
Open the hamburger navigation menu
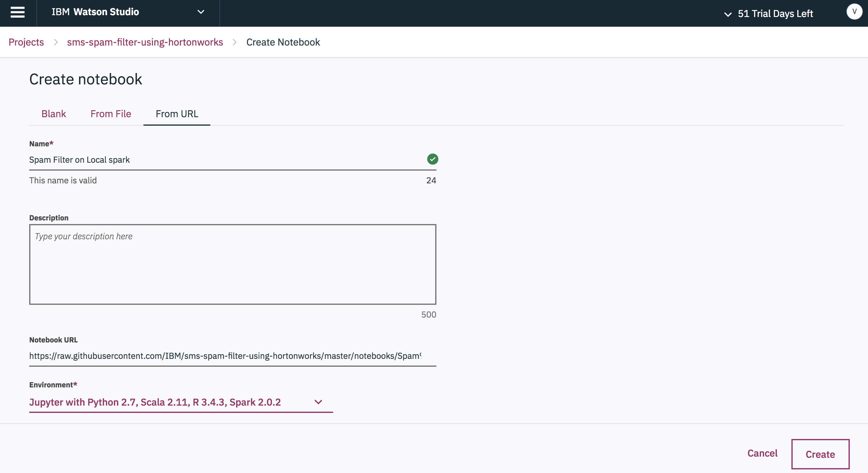[x=18, y=12]
